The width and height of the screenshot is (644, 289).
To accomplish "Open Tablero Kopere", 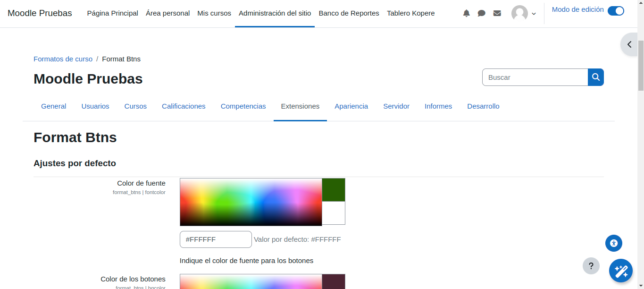I will click(x=411, y=13).
